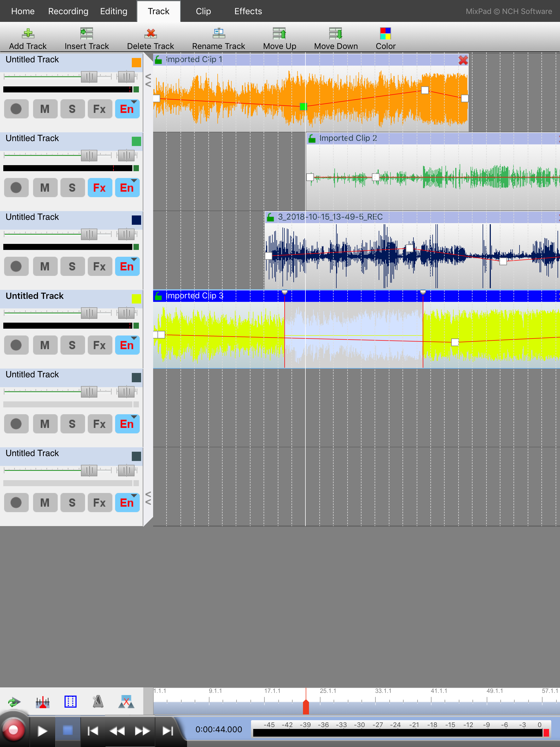560x747 pixels.
Task: Toggle the metronome icon
Action: (x=98, y=701)
